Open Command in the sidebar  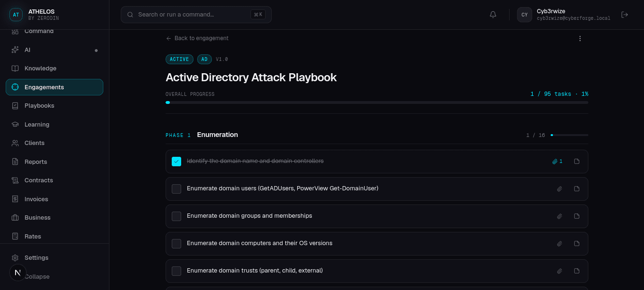click(54, 31)
